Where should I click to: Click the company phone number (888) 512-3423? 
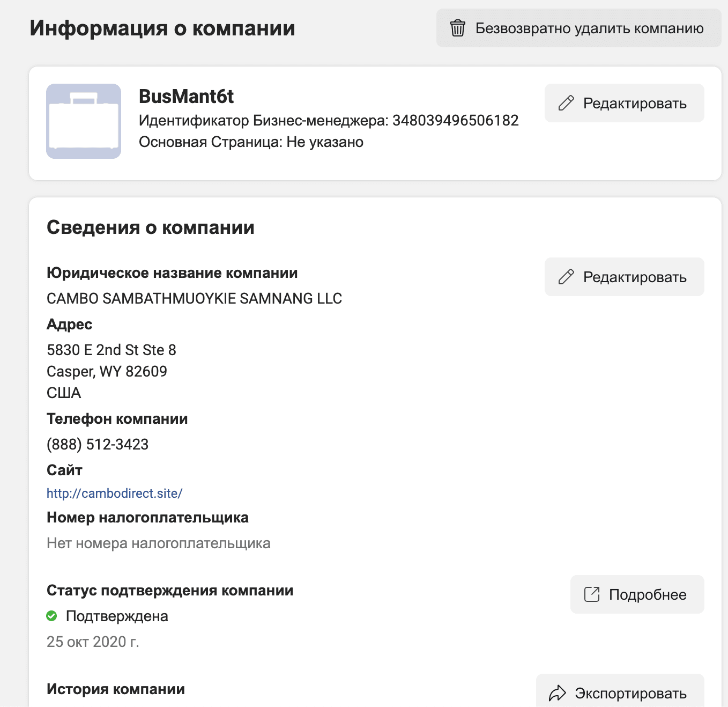(x=98, y=444)
